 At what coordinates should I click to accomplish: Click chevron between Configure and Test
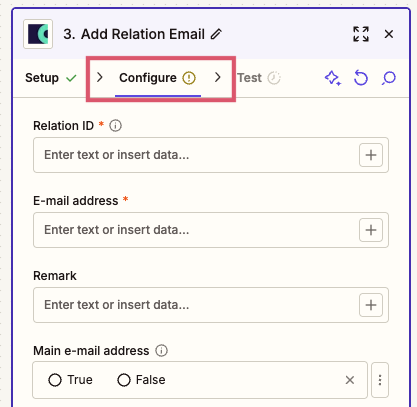coord(218,77)
